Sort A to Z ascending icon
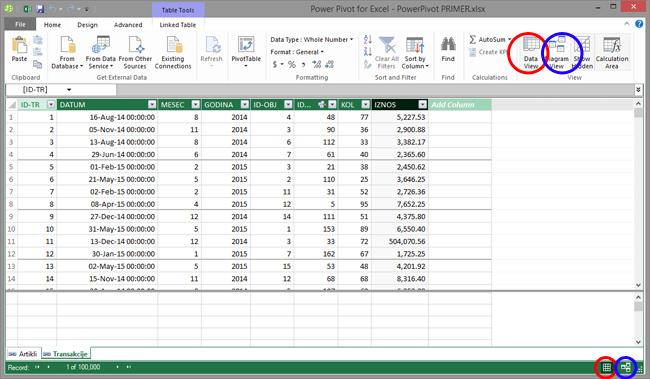The height and width of the screenshot is (379, 650). (368, 39)
